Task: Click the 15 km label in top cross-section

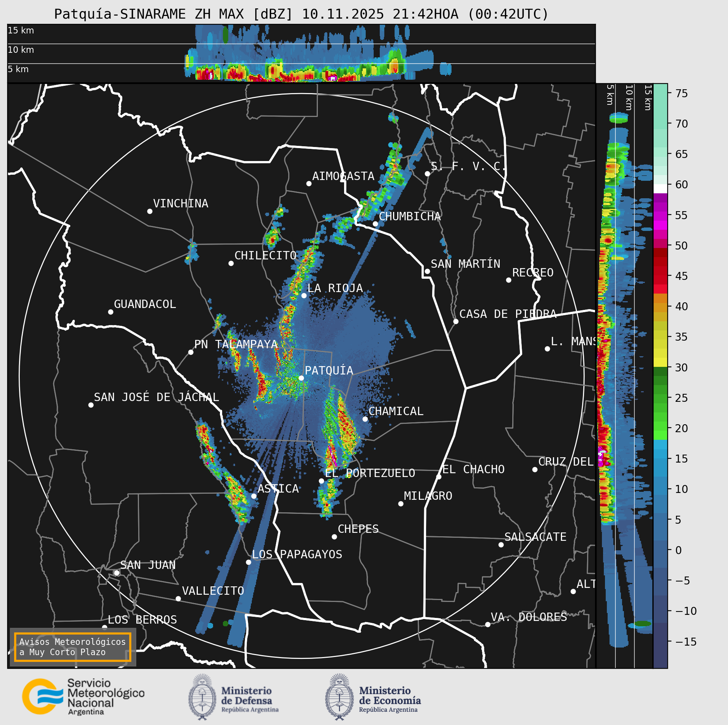Action: 21,30
